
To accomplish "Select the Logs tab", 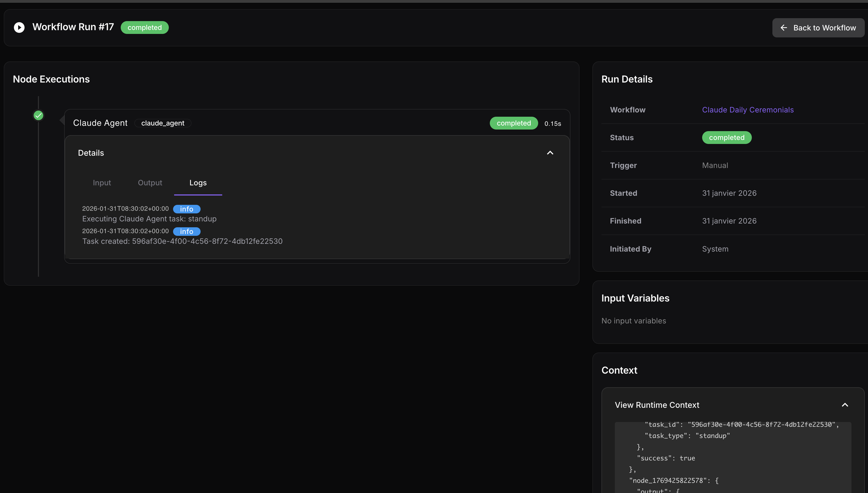I will click(198, 183).
